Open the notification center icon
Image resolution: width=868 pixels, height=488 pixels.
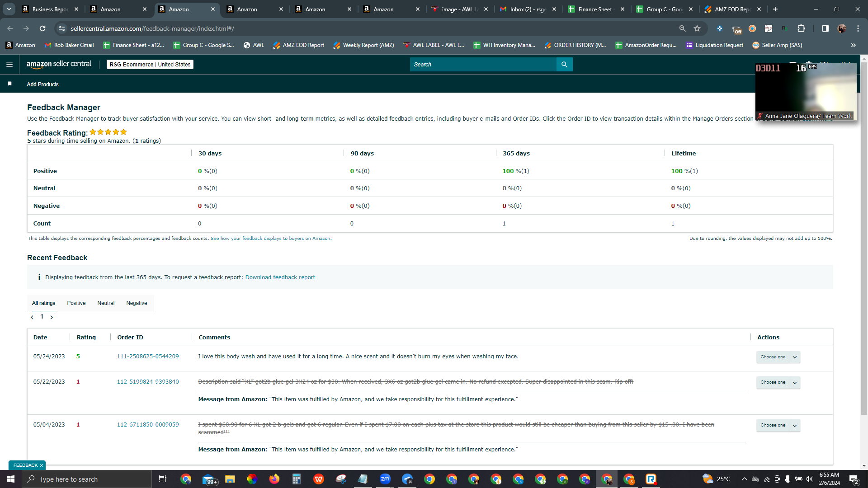854,479
